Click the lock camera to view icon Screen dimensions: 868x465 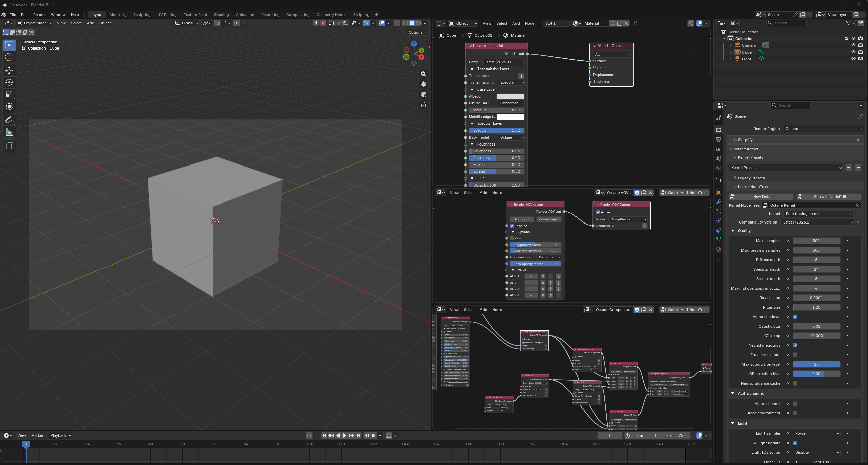[423, 105]
